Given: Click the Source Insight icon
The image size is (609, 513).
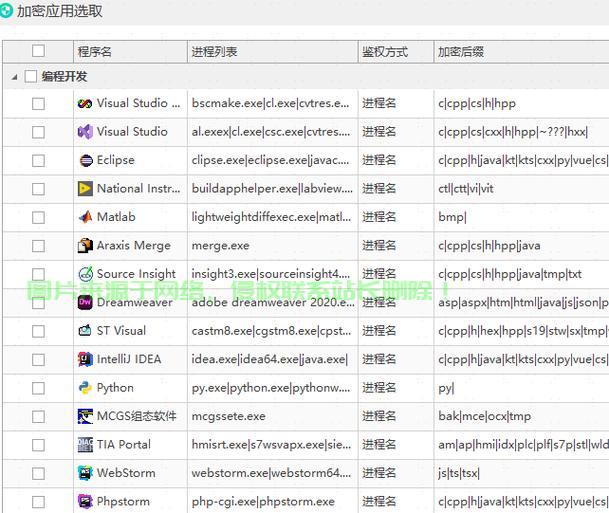Looking at the screenshot, I should click(85, 274).
